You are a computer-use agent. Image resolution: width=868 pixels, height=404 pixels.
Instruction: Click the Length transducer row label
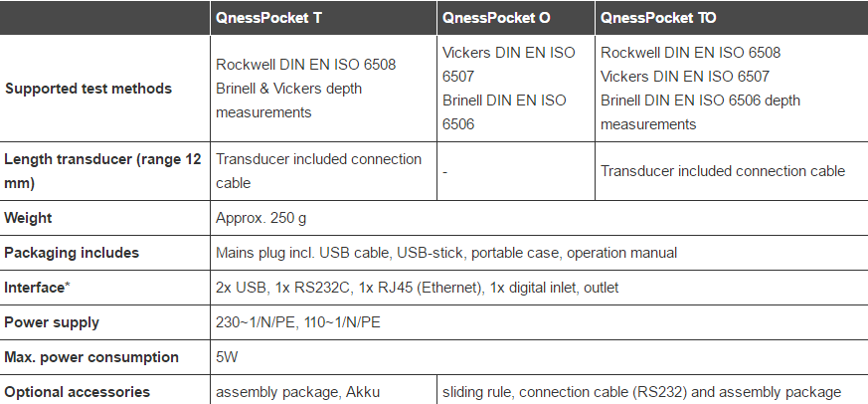[102, 170]
